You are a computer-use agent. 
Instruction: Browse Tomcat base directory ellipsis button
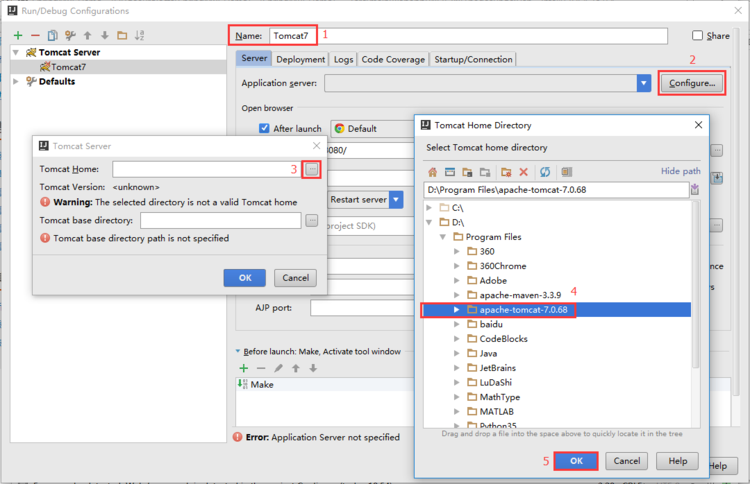click(x=312, y=220)
